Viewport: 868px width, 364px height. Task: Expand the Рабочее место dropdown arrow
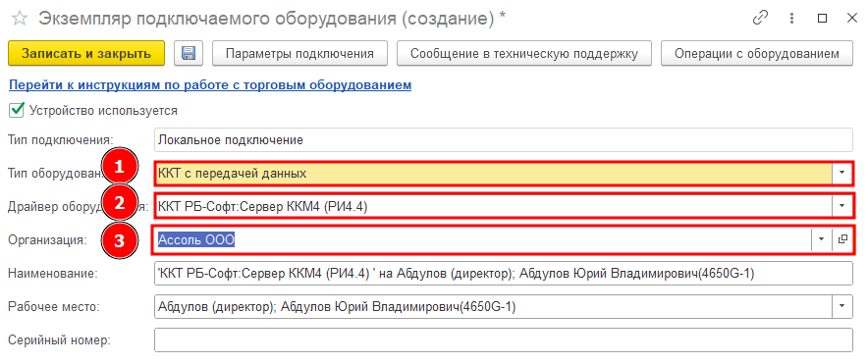point(842,306)
